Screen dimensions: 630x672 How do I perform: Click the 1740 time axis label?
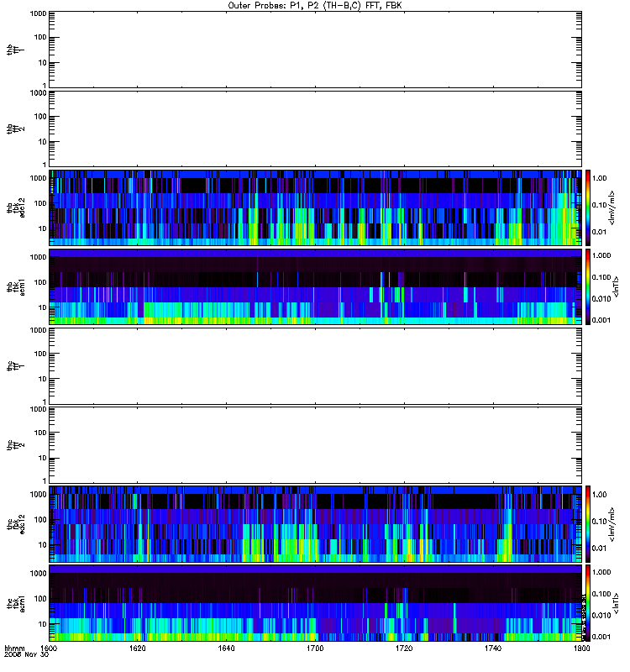click(x=493, y=648)
